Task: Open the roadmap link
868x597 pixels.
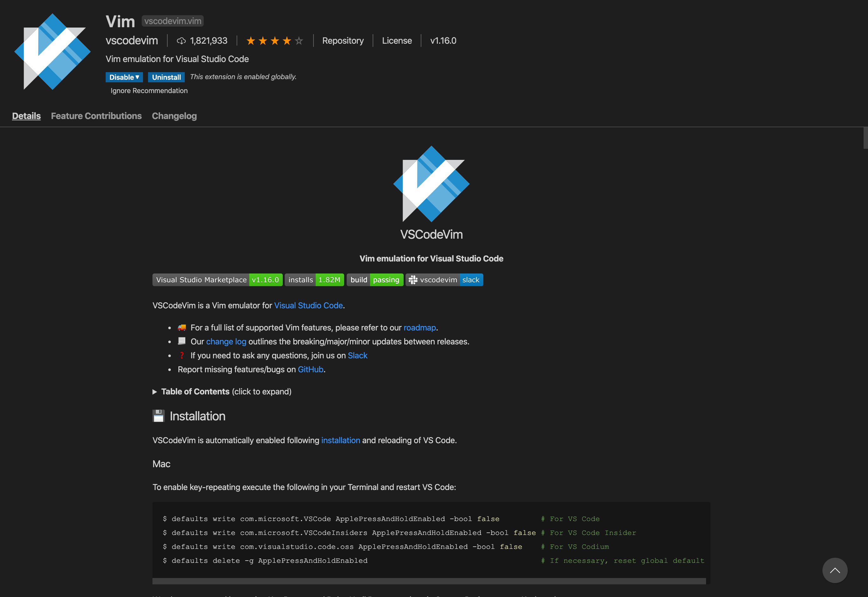Action: [420, 328]
